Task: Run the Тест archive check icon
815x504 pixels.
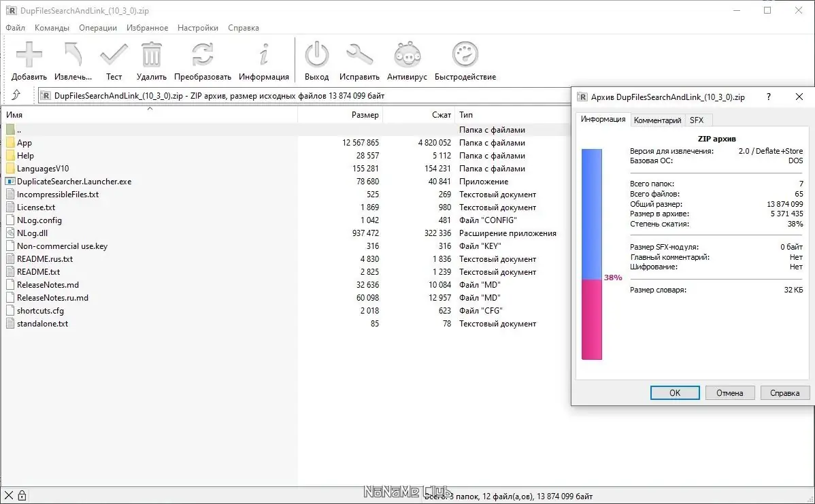Action: point(114,54)
